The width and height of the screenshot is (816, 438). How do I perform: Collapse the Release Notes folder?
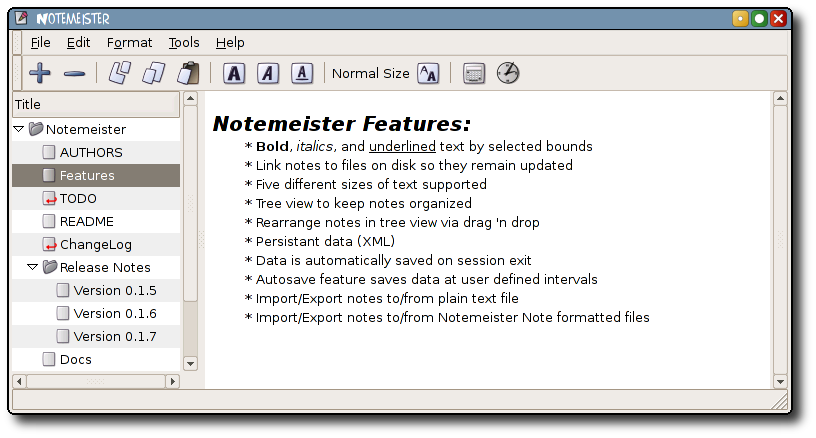coord(32,267)
